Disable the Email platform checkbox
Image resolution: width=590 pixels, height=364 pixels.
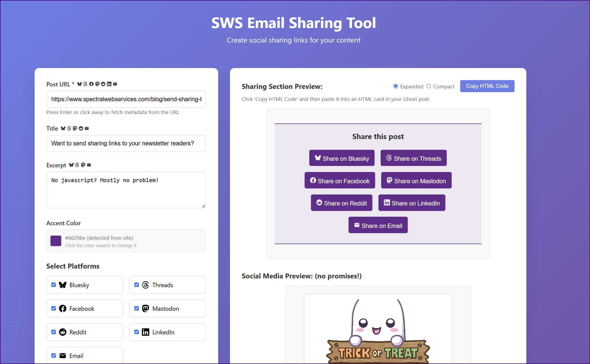pos(54,355)
